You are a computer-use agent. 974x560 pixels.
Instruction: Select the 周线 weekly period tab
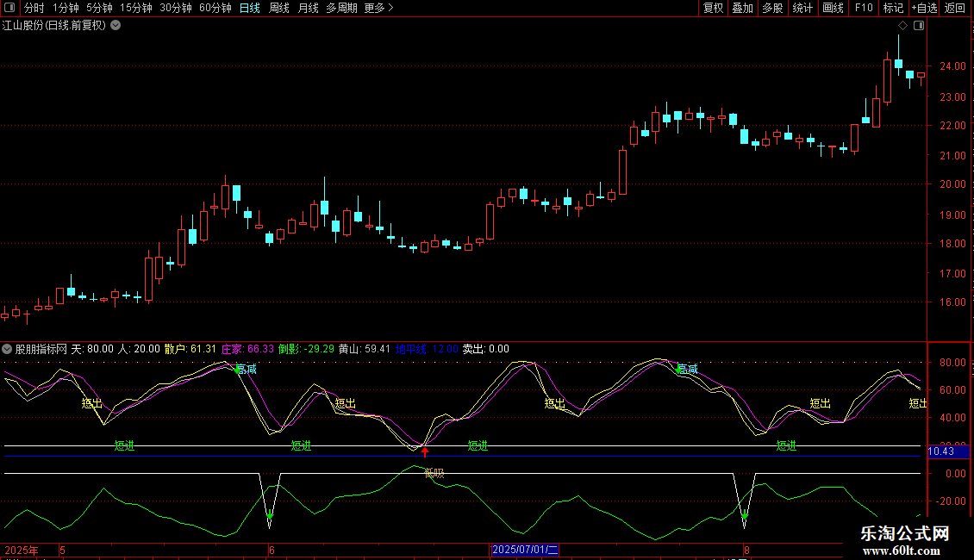pos(279,9)
